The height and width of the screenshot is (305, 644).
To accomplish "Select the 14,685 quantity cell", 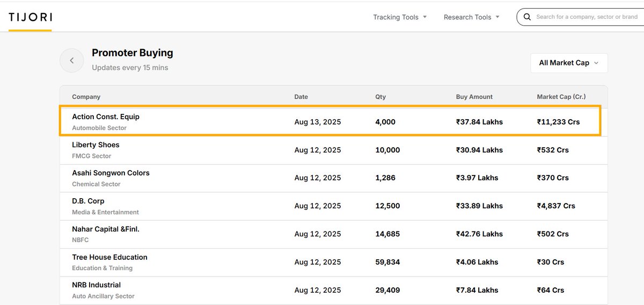I will (387, 234).
